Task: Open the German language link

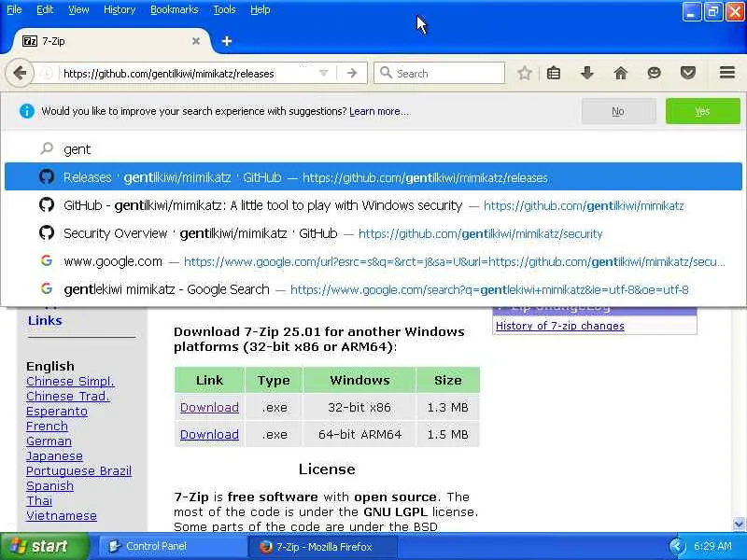Action: pyautogui.click(x=49, y=441)
